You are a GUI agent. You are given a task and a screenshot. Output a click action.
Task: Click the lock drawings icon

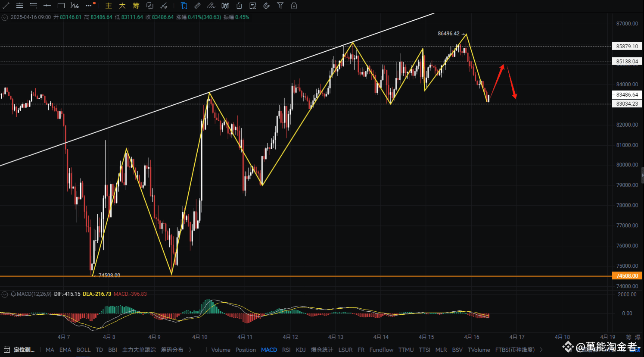pyautogui.click(x=239, y=6)
